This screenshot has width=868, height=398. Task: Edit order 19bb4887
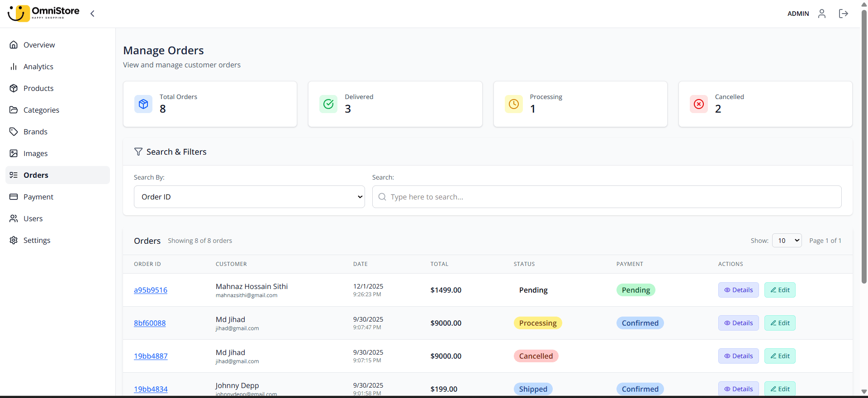pos(780,356)
